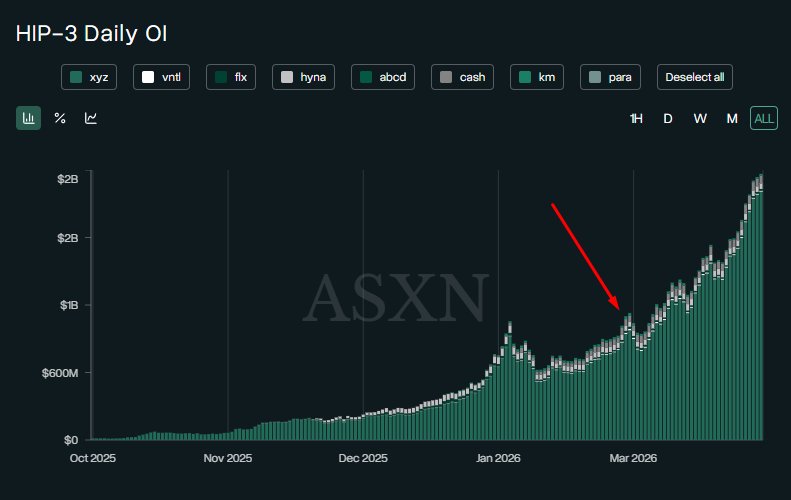Click the Deselect all button
Screen dimensions: 791x500
coord(697,77)
